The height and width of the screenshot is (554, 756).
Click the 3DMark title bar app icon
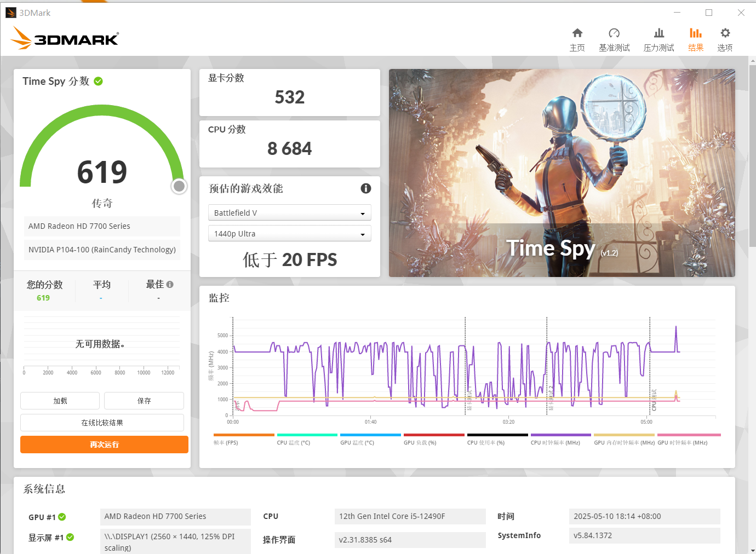pos(11,13)
